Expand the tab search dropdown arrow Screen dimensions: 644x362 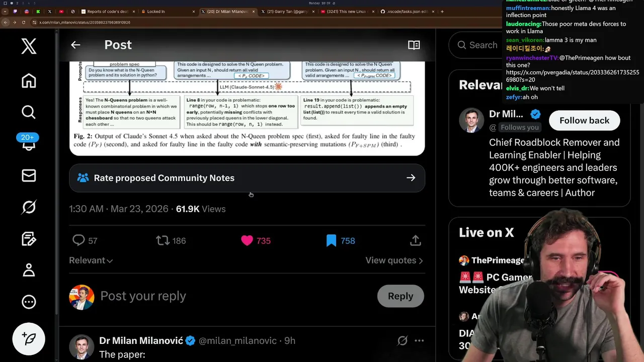point(5,12)
